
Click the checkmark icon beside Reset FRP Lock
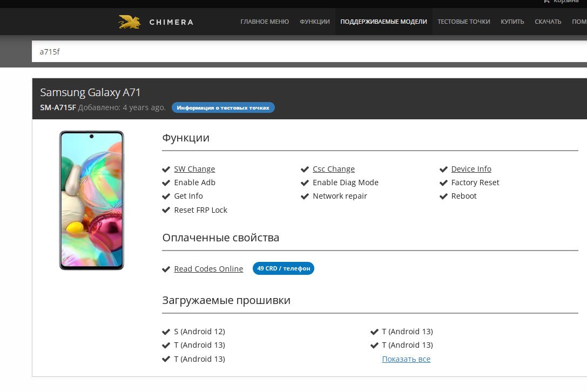pos(166,210)
